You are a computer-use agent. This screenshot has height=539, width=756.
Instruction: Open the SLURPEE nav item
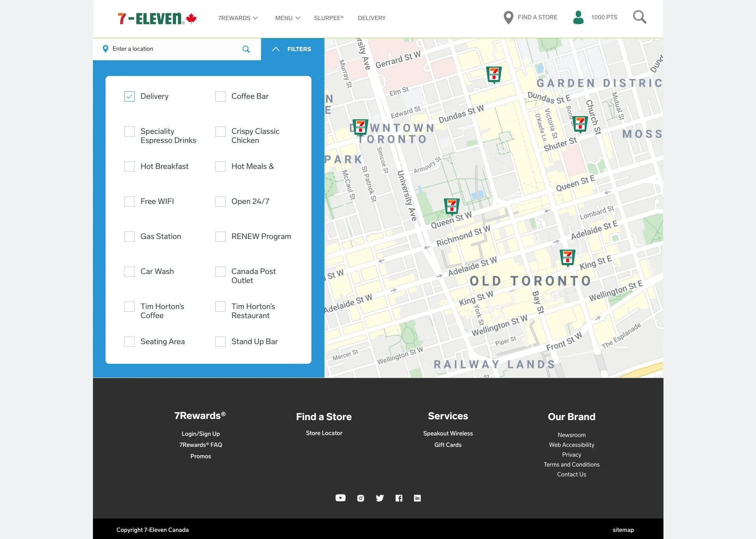(x=329, y=18)
